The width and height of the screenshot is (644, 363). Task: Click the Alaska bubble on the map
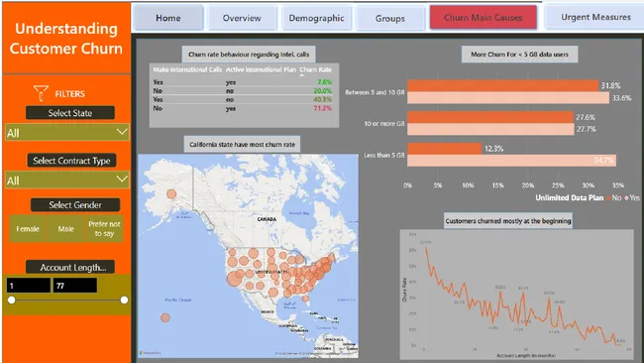171,193
